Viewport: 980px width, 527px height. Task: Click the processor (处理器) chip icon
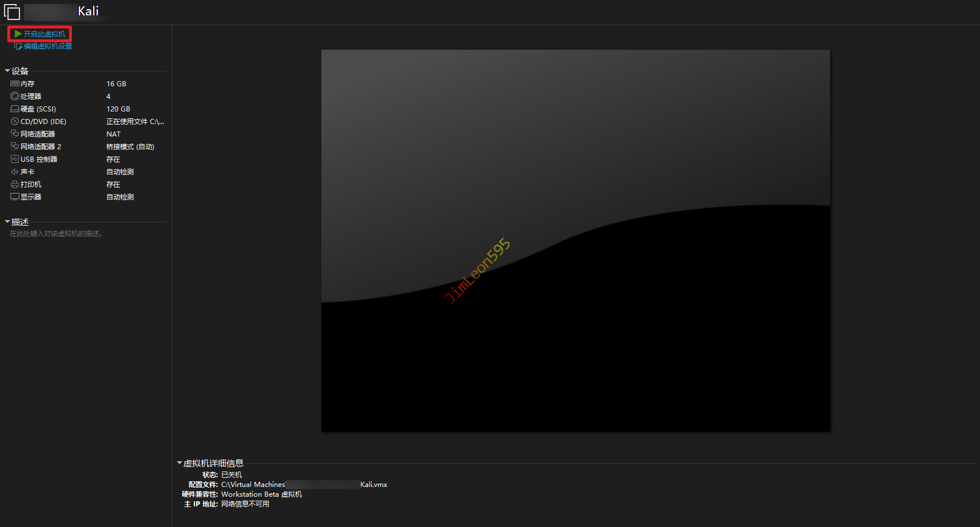pyautogui.click(x=15, y=97)
